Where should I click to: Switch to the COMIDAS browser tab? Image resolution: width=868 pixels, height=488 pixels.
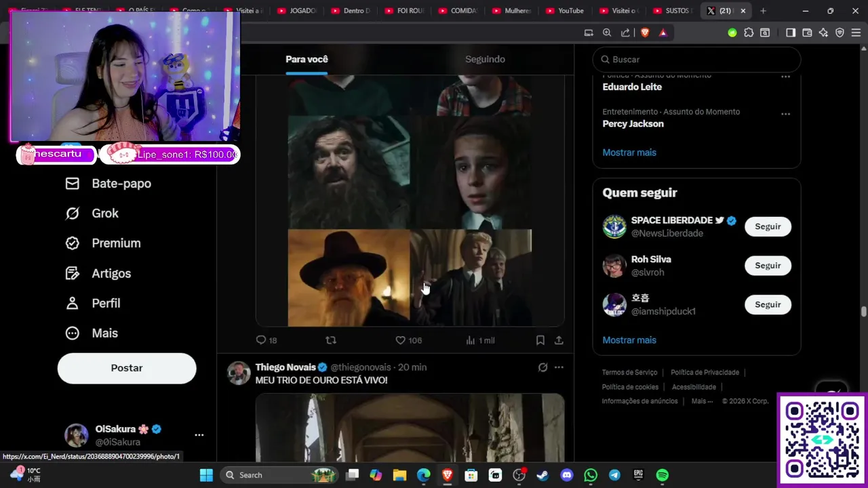458,11
